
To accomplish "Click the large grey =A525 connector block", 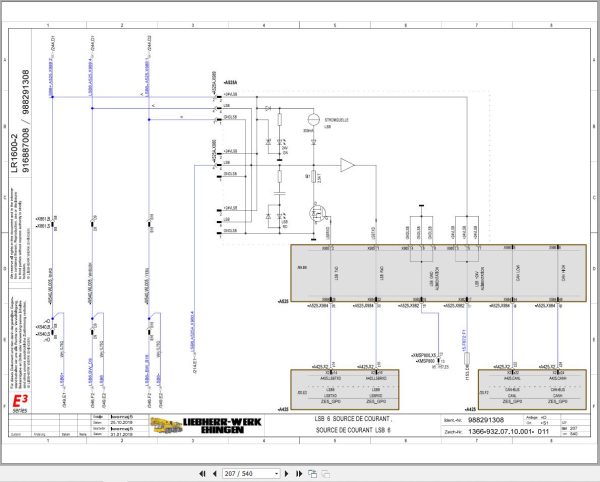I will tap(439, 273).
